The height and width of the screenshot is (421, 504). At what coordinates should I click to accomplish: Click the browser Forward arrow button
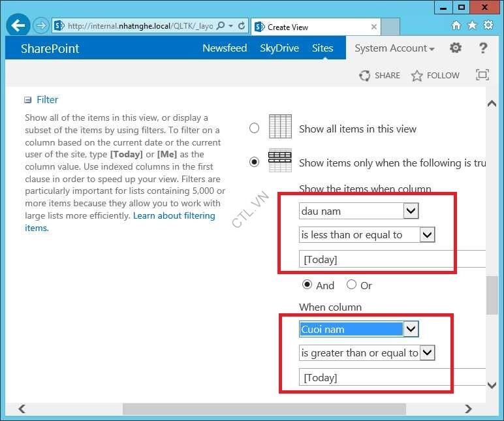[x=41, y=26]
